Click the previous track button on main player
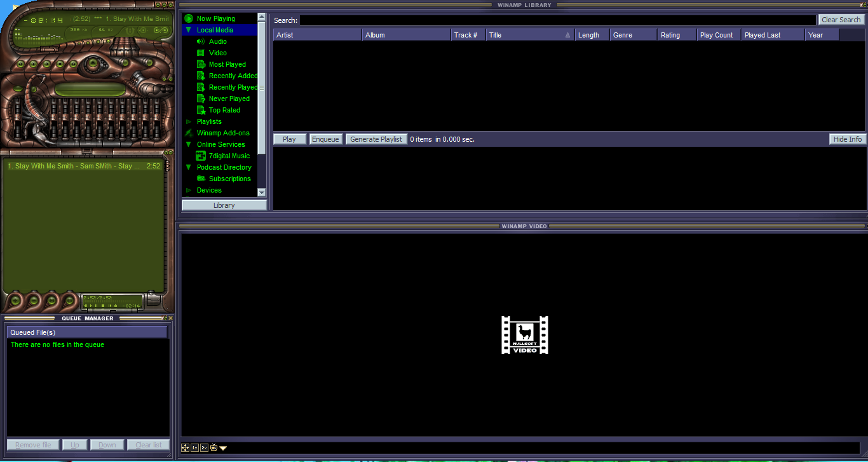The height and width of the screenshot is (462, 868). [x=20, y=64]
